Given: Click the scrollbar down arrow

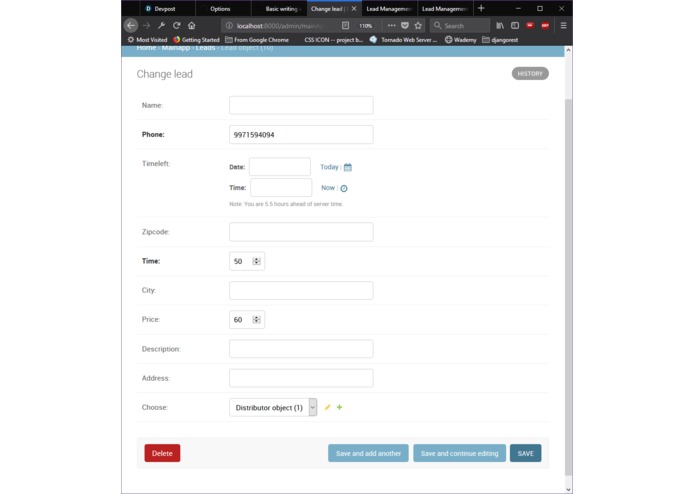Looking at the screenshot, I should pyautogui.click(x=568, y=489).
